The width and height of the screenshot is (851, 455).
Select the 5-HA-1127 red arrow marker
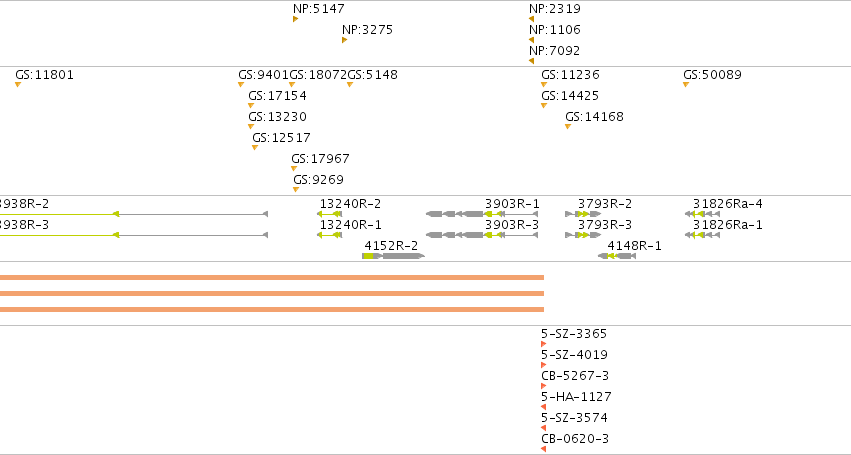543,407
